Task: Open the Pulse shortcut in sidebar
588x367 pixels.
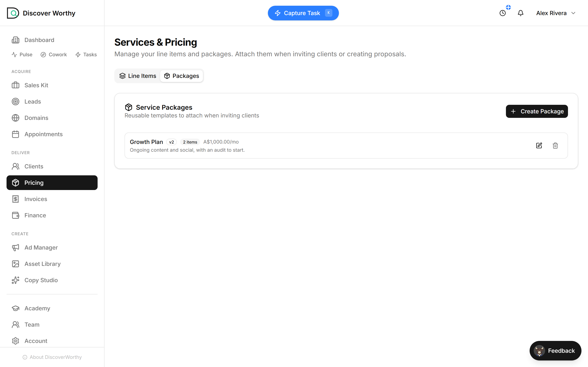Action: coord(22,55)
